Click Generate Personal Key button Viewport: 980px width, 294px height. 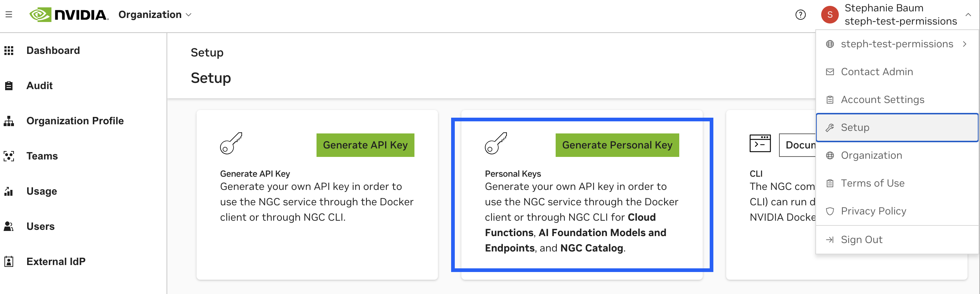pyautogui.click(x=617, y=145)
